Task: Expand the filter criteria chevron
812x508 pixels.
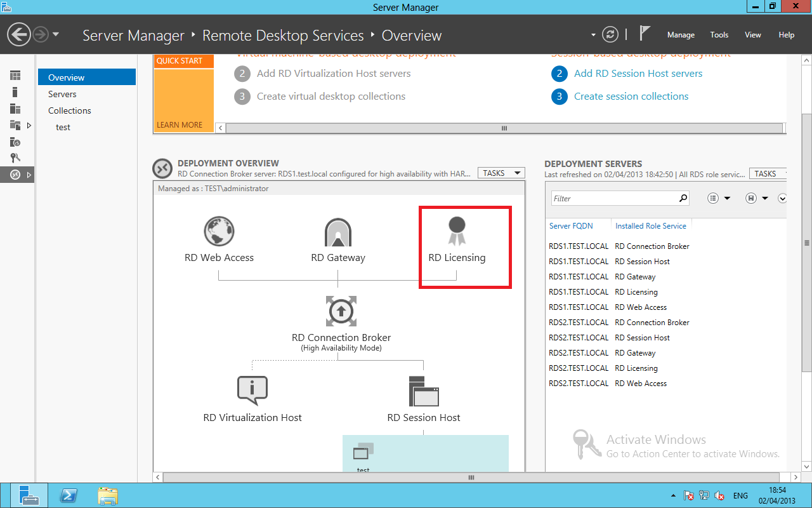Action: tap(782, 198)
